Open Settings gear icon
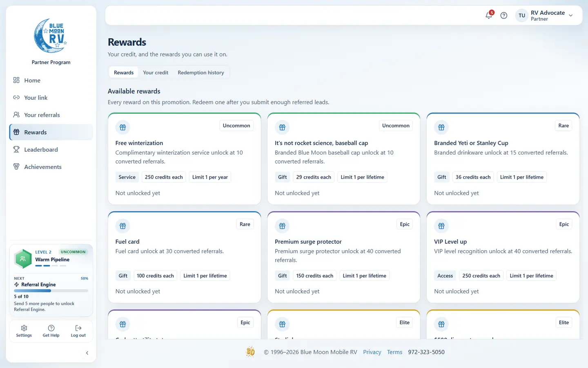Image resolution: width=588 pixels, height=368 pixels. pos(24,328)
